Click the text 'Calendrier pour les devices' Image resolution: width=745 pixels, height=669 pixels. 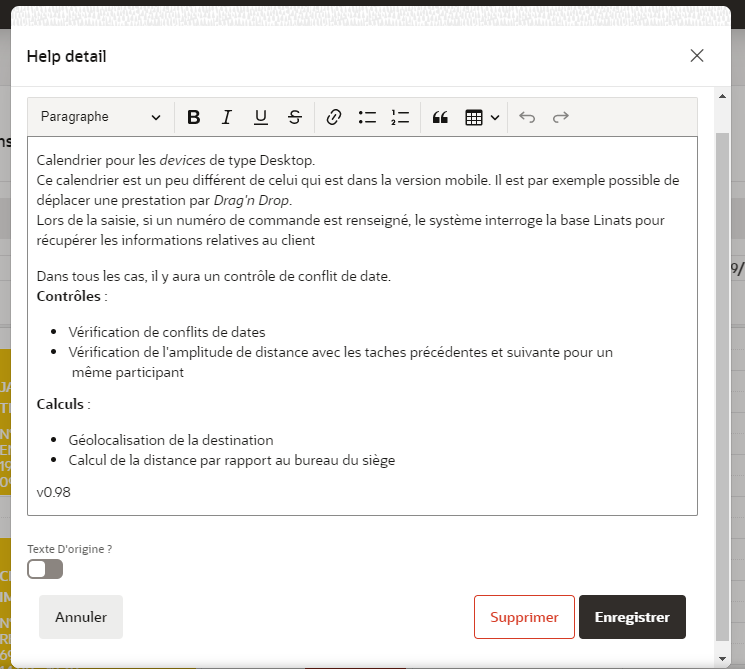(x=121, y=160)
